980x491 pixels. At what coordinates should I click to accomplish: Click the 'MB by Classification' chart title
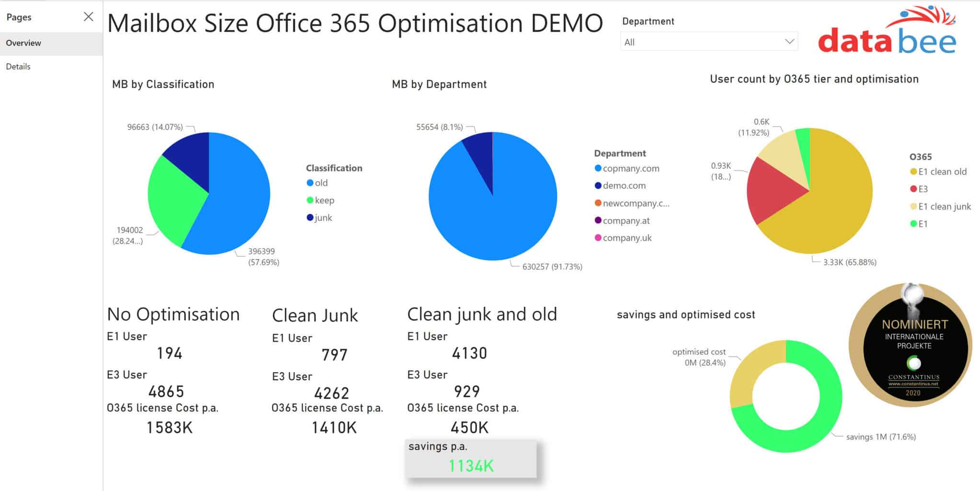(x=163, y=84)
